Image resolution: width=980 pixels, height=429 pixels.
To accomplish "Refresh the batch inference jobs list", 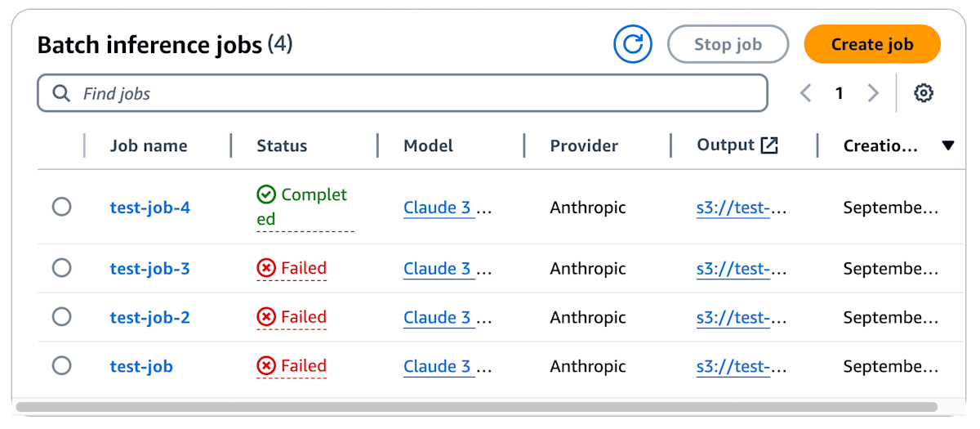I will click(633, 44).
